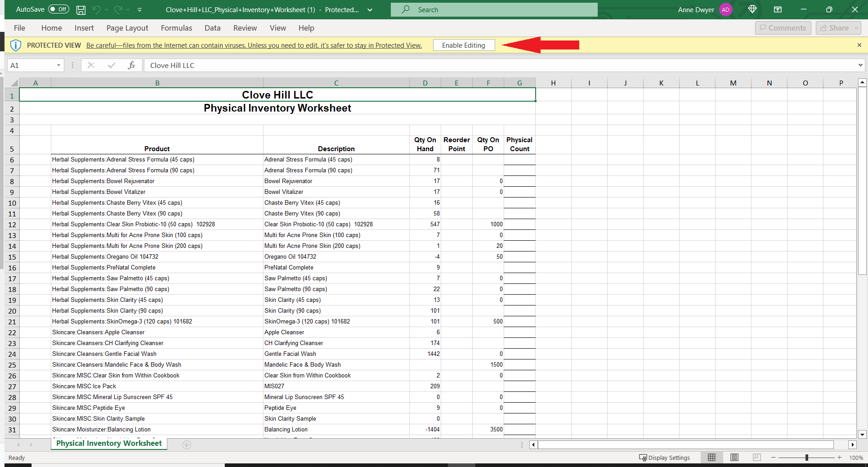868x467 pixels.
Task: Click the Insert Function fx icon
Action: tap(131, 65)
